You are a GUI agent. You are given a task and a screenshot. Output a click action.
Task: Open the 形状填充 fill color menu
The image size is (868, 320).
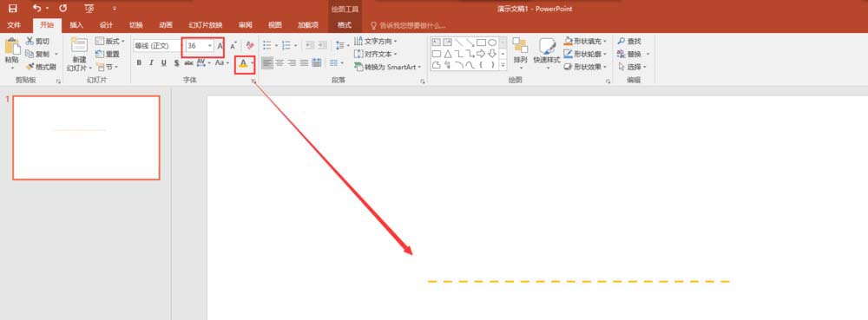586,42
